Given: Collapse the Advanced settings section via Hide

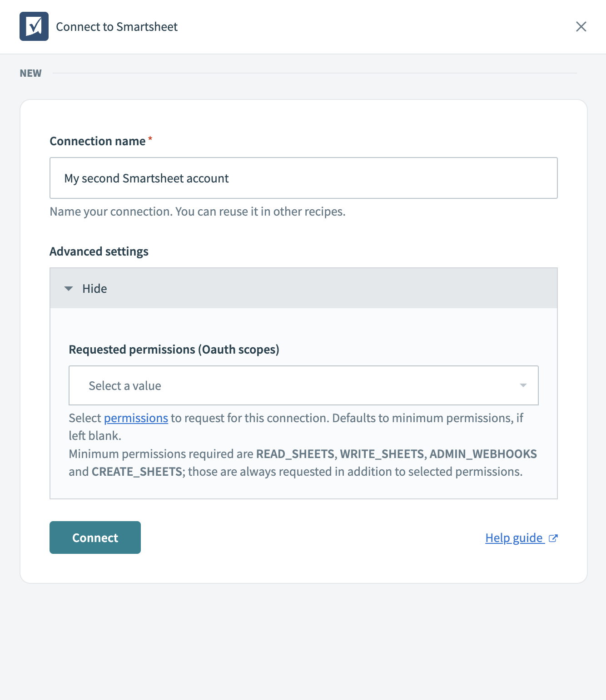Looking at the screenshot, I should (94, 288).
